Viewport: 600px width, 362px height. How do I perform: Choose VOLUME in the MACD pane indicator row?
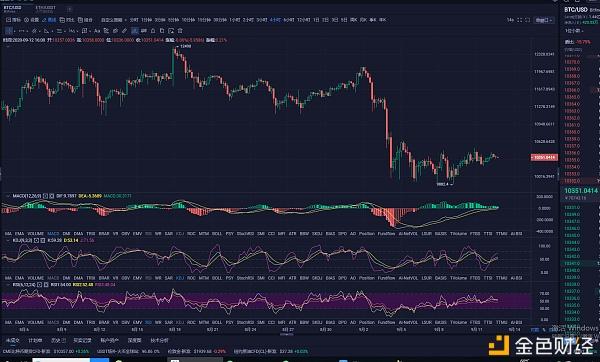[36, 233]
